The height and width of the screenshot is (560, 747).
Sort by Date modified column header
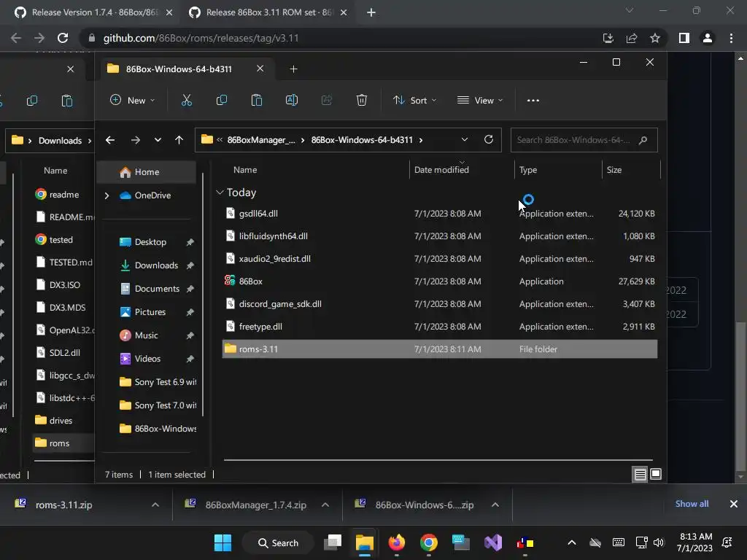coord(441,170)
